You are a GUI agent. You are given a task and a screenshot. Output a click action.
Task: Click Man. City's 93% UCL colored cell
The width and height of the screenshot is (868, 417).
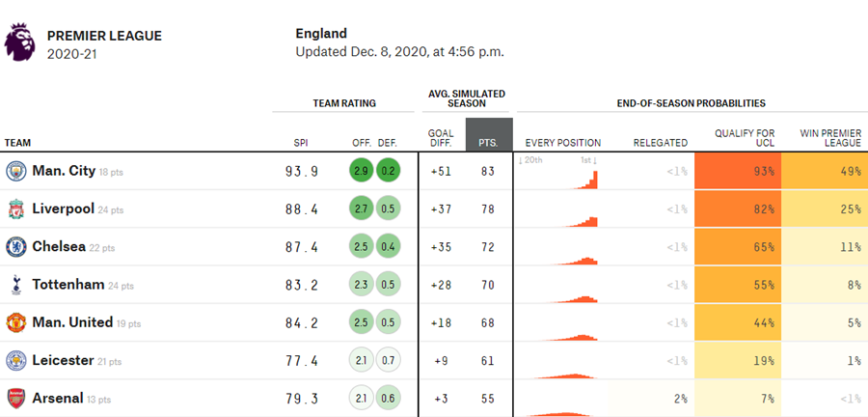pos(737,171)
